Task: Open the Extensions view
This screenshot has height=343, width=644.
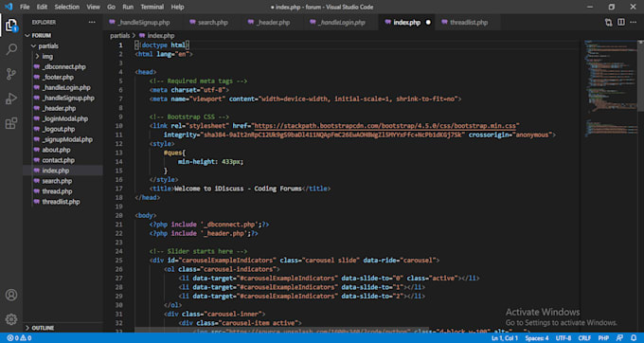Action: point(11,123)
